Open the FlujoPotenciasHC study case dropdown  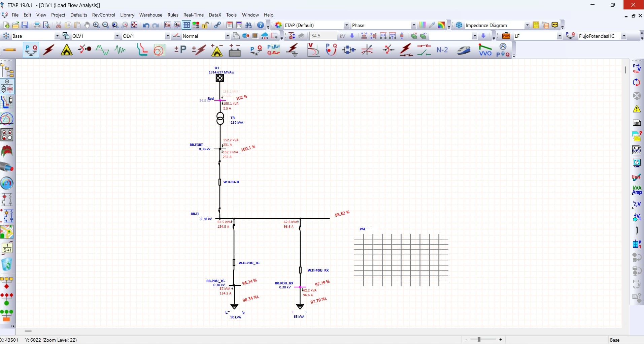623,36
